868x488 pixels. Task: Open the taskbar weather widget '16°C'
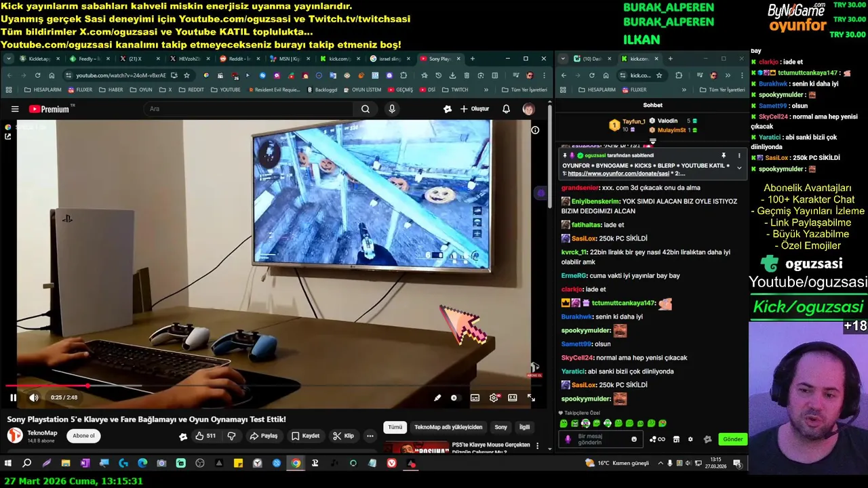pyautogui.click(x=618, y=464)
